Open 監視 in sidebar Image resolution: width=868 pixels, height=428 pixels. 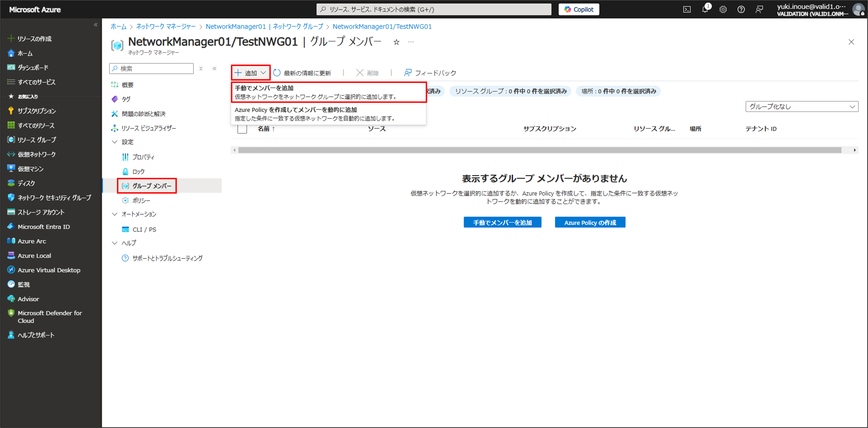pos(19,284)
